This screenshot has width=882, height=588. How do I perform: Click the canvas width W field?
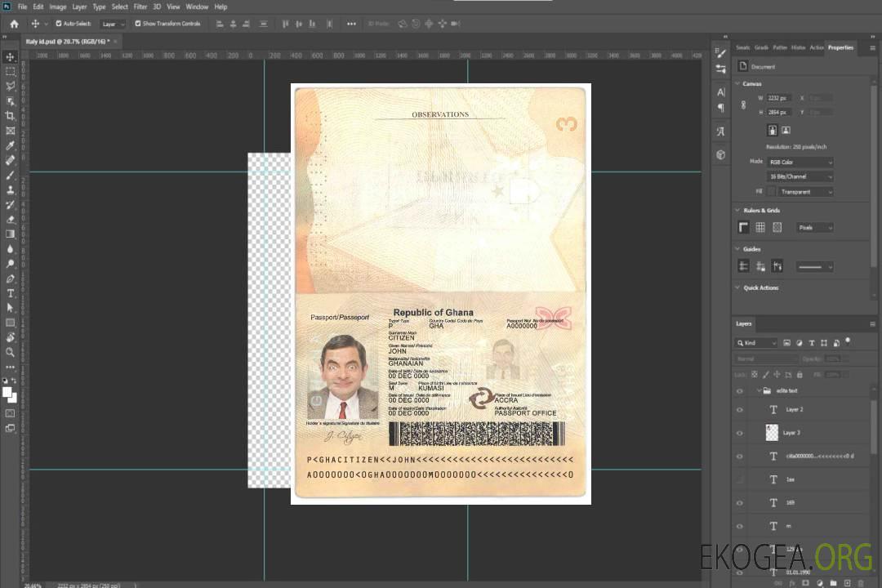click(x=779, y=98)
